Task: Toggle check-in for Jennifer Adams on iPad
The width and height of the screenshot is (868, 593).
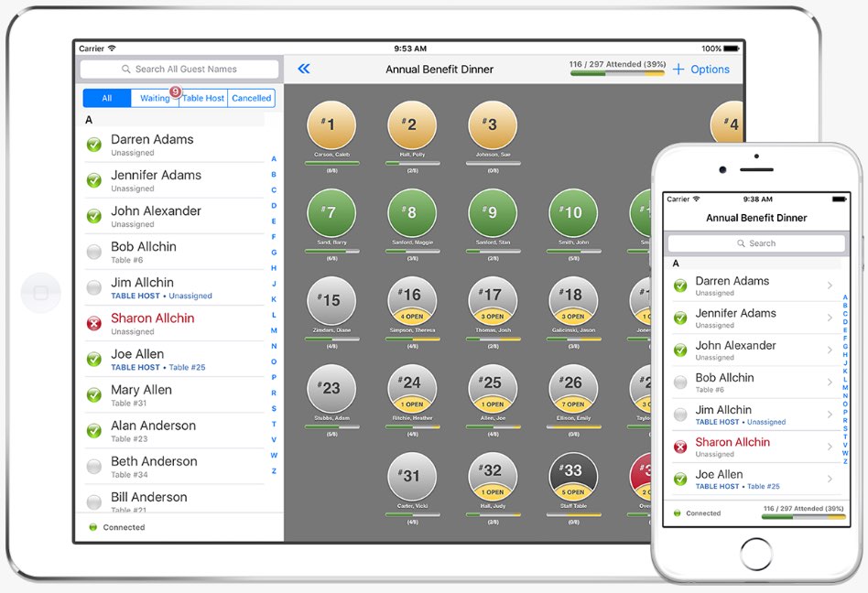Action: pyautogui.click(x=94, y=180)
